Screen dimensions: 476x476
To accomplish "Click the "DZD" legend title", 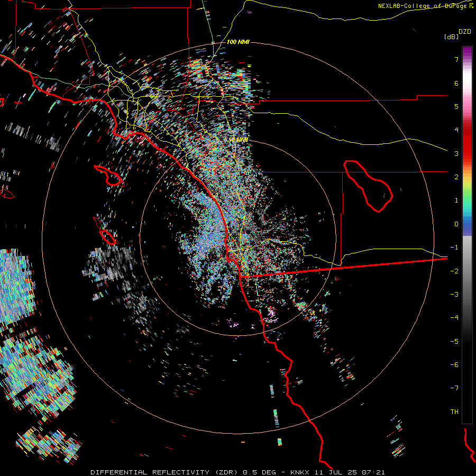I will coord(464,32).
